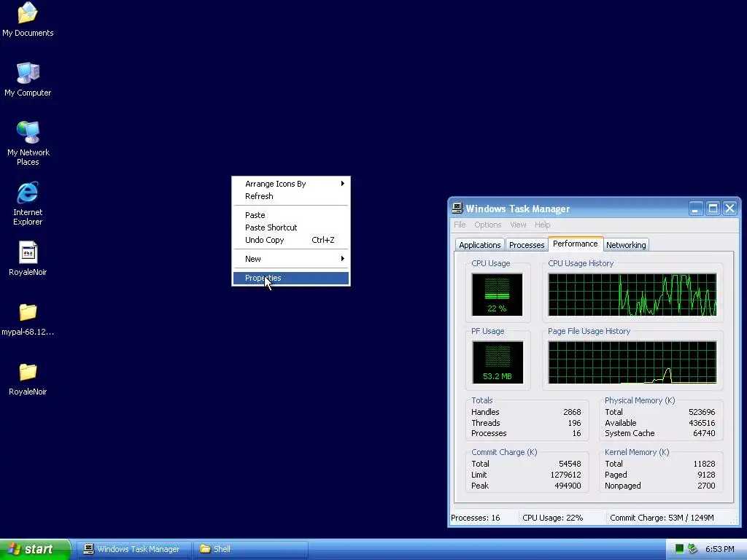Click the status bar CPU Usage: 22%
This screenshot has height=560, width=747.
coord(553,518)
